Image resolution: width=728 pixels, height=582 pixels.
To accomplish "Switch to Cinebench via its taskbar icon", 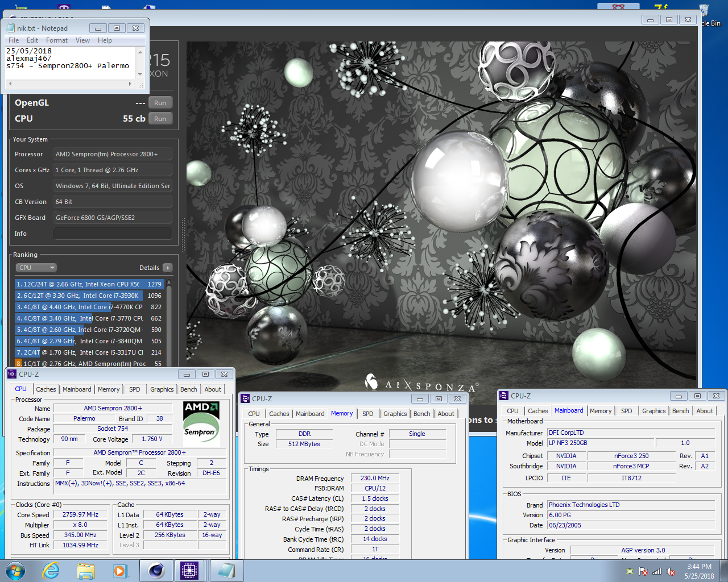I will coord(156,571).
